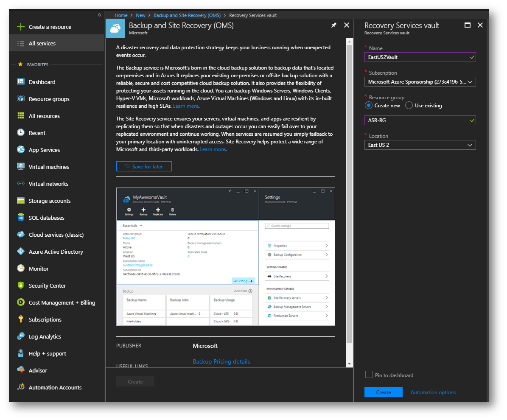Click the Security Center shield icon
The width and height of the screenshot is (507, 420).
(x=21, y=285)
